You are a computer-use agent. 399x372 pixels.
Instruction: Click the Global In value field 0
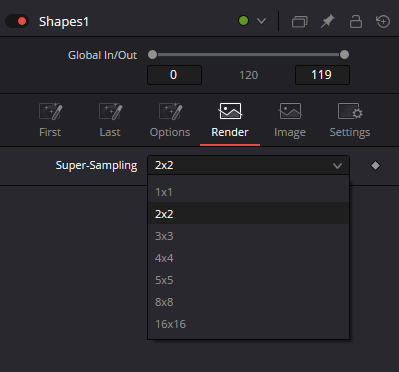point(174,75)
